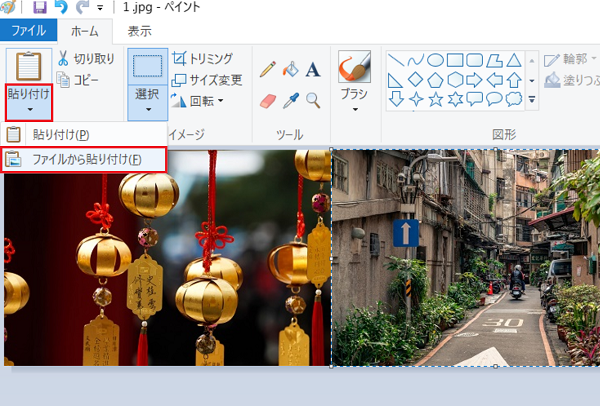The width and height of the screenshot is (600, 406).
Task: Open the Quick Access Toolbar customize arrow
Action: 100,7
